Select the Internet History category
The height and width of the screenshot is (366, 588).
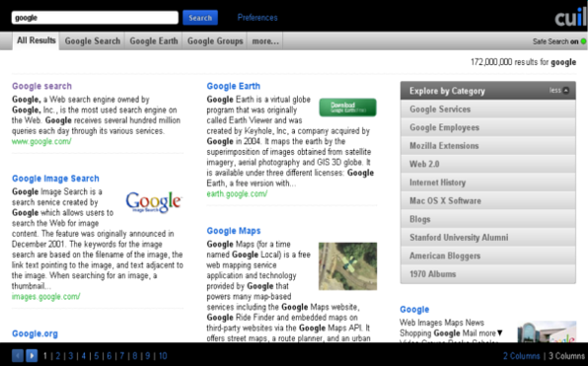(488, 183)
